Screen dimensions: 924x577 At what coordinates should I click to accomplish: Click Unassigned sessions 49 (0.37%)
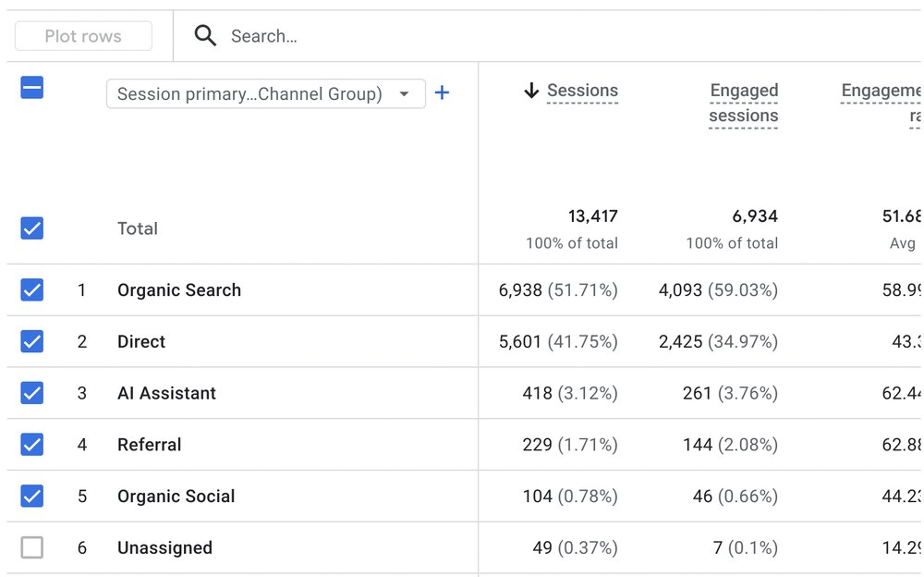tap(575, 548)
